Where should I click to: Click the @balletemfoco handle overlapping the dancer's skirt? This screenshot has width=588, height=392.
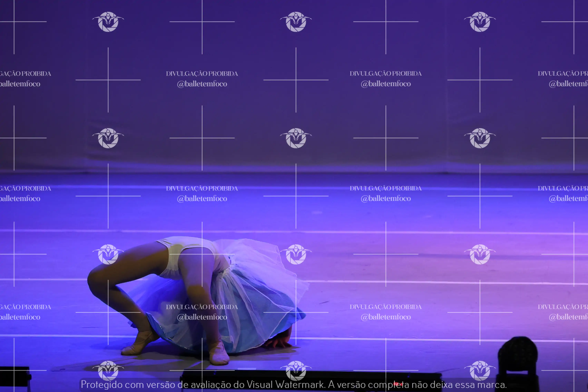pyautogui.click(x=202, y=317)
